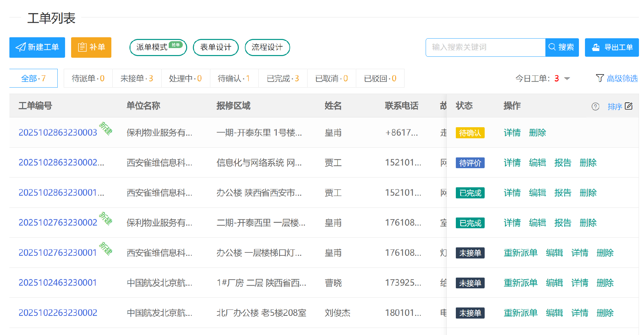Select the 待确认 tab

pyautogui.click(x=234, y=78)
